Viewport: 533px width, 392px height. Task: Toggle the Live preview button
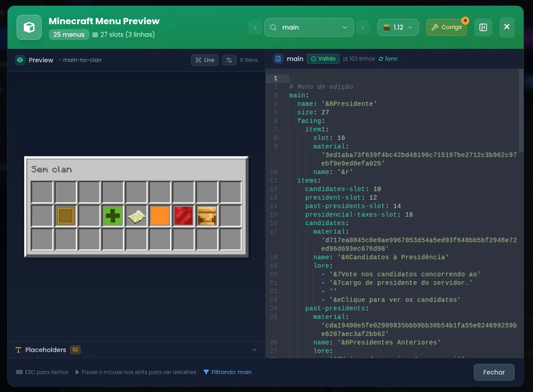click(205, 60)
